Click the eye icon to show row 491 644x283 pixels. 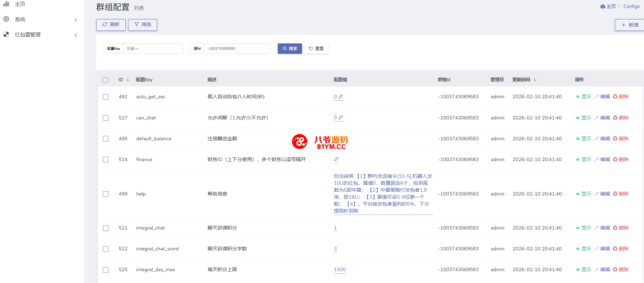point(578,97)
